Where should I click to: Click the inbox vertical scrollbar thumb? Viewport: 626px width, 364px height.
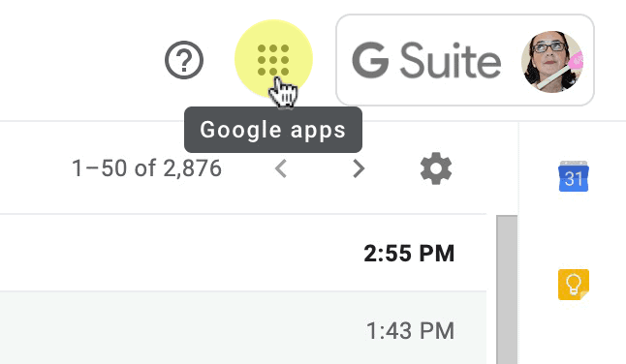click(507, 289)
